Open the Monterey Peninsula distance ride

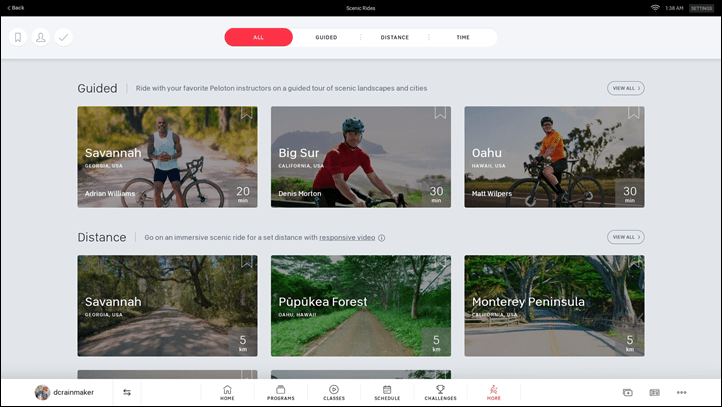click(x=554, y=306)
